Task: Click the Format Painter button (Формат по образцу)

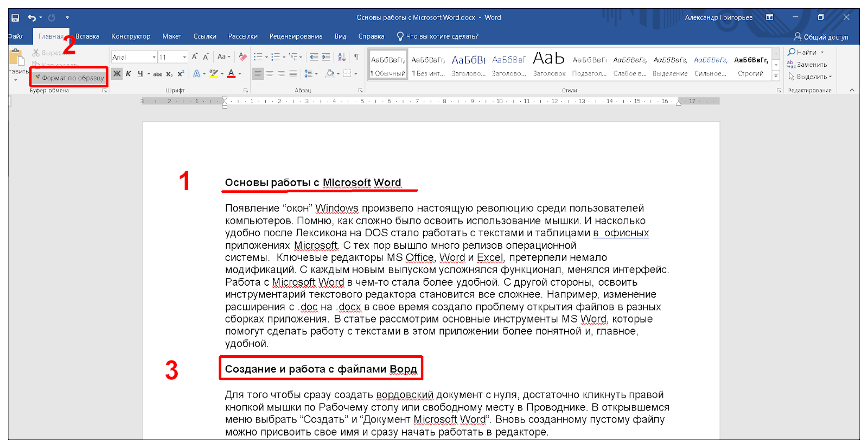Action: [x=69, y=78]
